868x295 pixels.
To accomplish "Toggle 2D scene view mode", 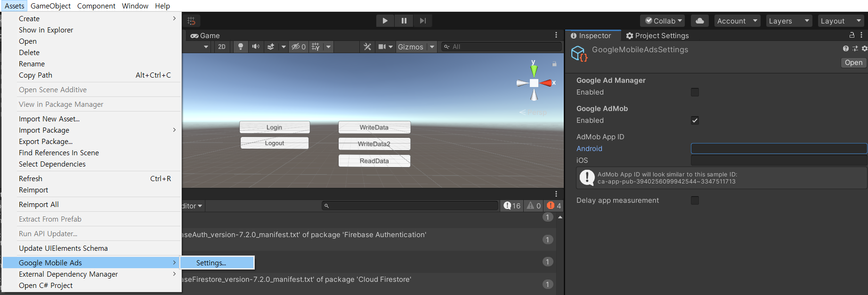I will 222,47.
